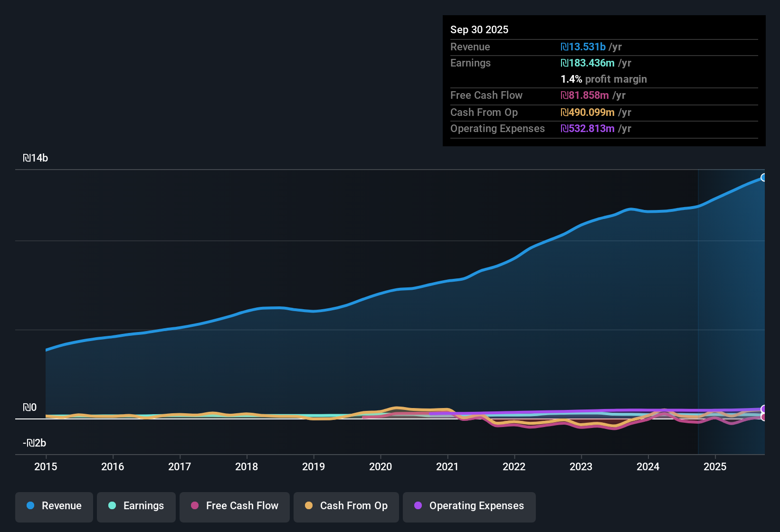Image resolution: width=780 pixels, height=532 pixels.
Task: Expand the Cash From Op legend item
Action: click(346, 506)
